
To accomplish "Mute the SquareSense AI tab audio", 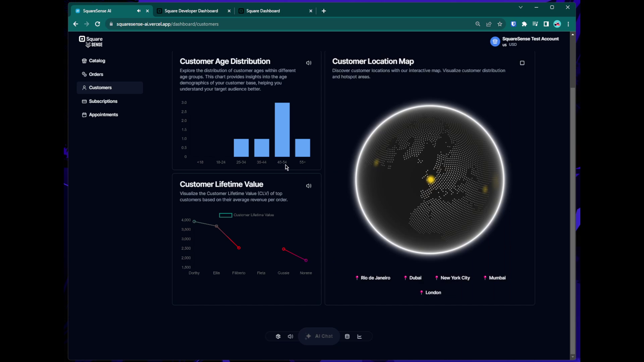I will point(139,11).
